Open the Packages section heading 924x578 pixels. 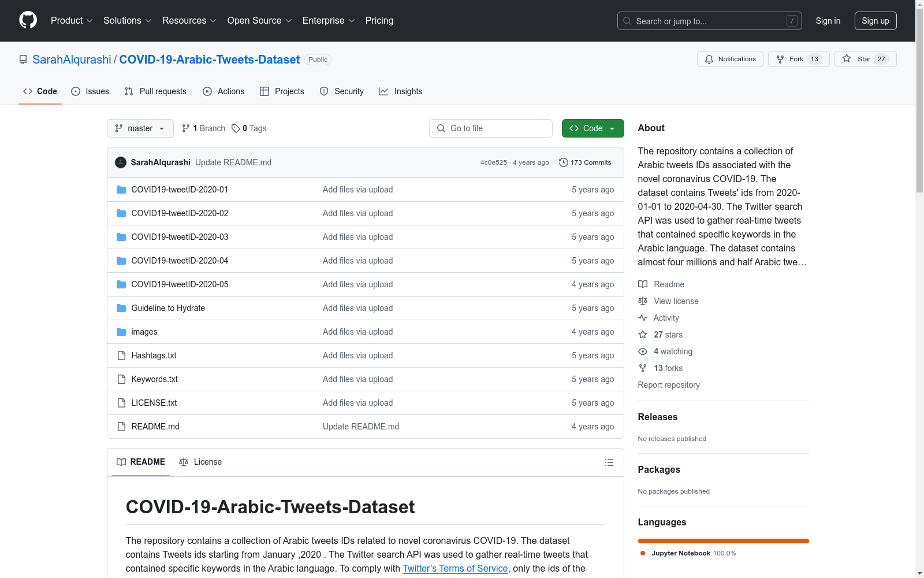click(659, 469)
